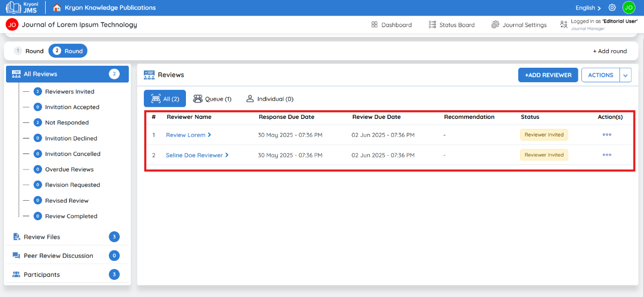Screen dimensions: 644x297
Task: Open Peer Review Discussion section
Action: [x=67, y=256]
